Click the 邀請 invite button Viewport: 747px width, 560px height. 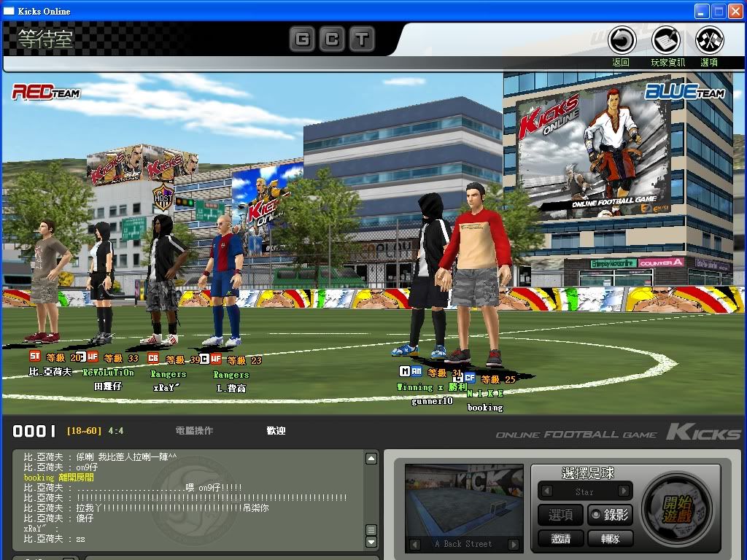click(x=560, y=539)
